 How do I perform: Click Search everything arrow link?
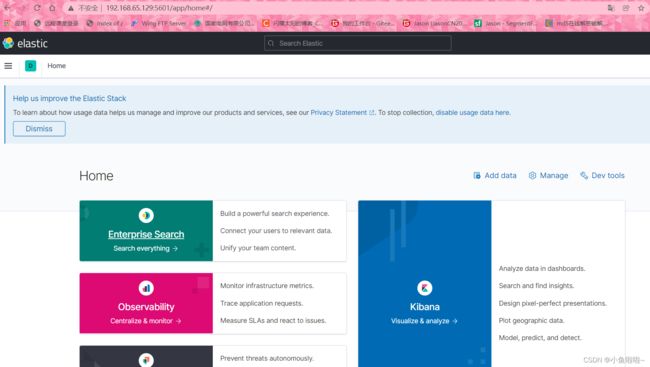[146, 248]
